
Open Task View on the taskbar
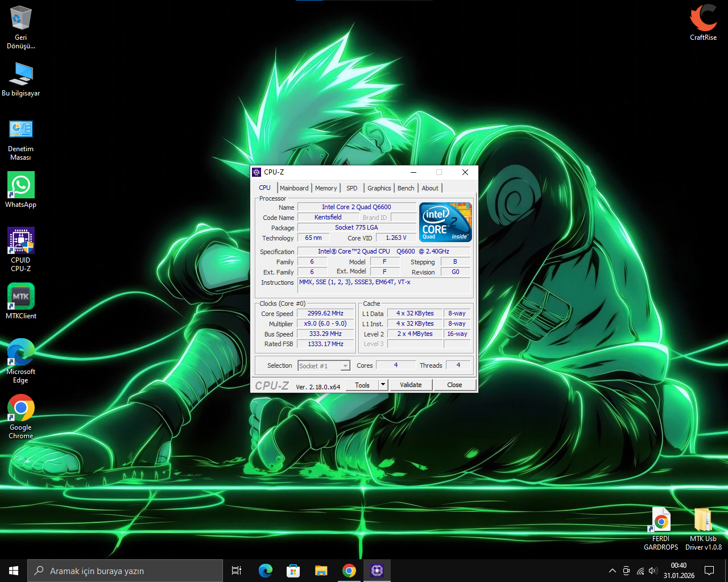[x=237, y=571]
